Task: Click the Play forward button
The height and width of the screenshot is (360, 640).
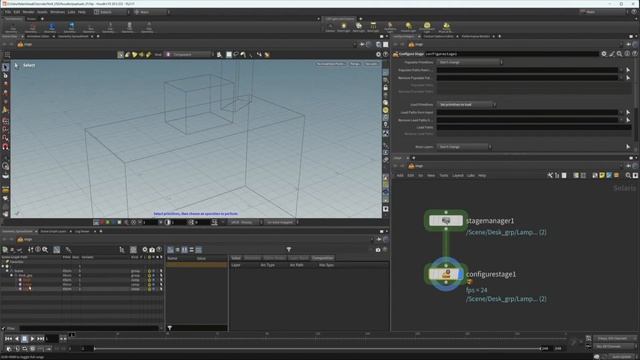Action: tap(32, 339)
